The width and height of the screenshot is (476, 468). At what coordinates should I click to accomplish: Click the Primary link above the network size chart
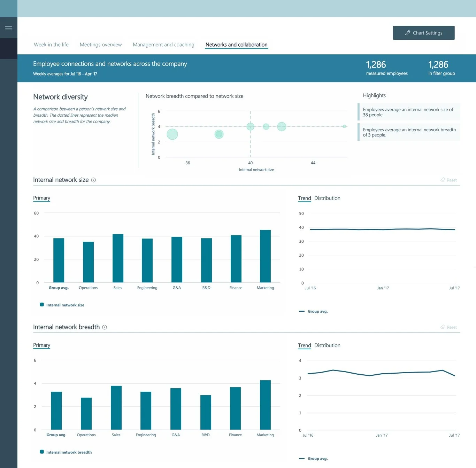pyautogui.click(x=41, y=198)
